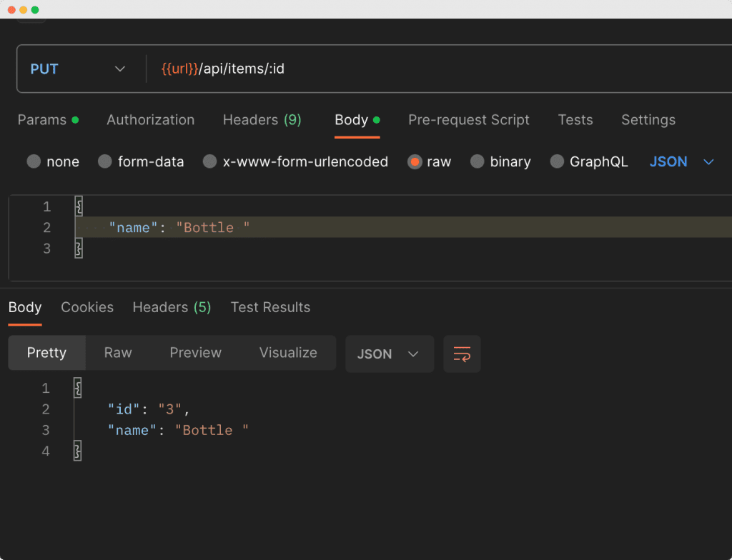This screenshot has width=732, height=560.
Task: Select the request Body tab
Action: click(357, 120)
